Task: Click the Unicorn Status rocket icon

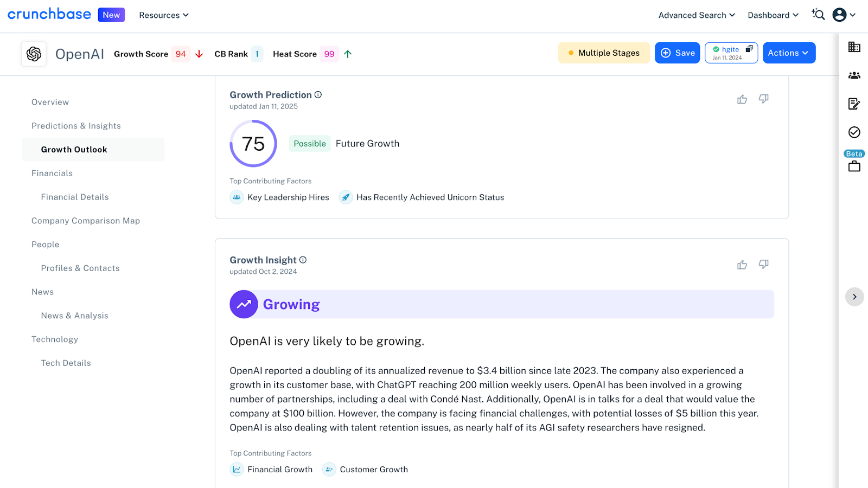Action: click(346, 197)
